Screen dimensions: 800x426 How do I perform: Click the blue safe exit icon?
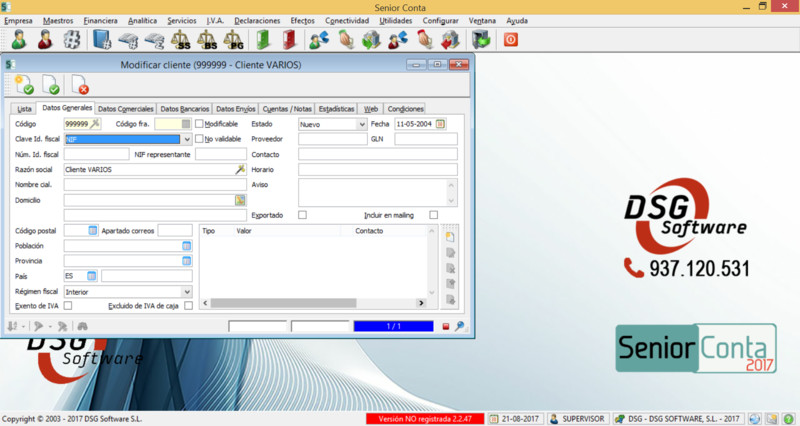point(481,40)
